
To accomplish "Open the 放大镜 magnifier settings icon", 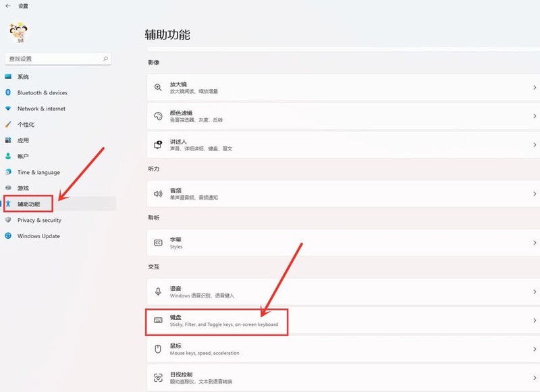I will [x=158, y=86].
